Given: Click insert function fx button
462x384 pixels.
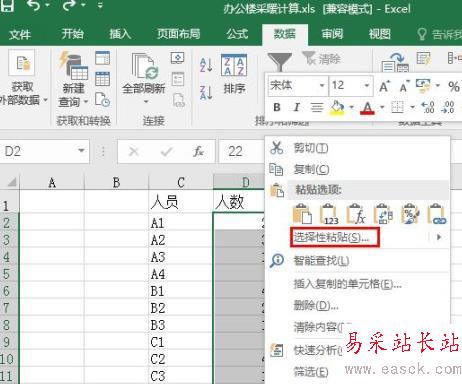Looking at the screenshot, I should (x=198, y=152).
